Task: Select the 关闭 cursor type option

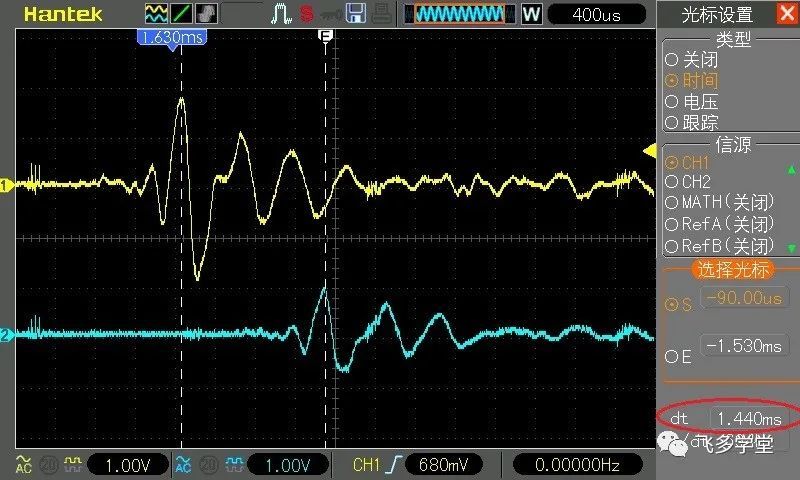Action: [692, 60]
